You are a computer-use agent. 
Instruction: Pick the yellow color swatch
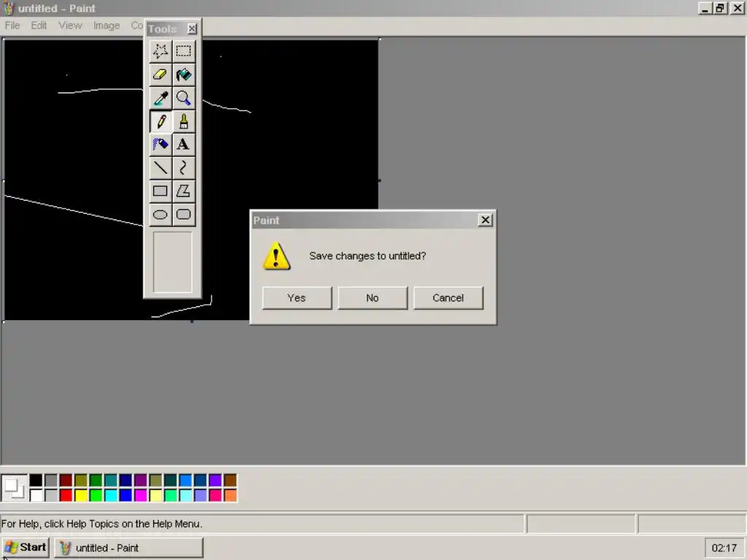81,495
